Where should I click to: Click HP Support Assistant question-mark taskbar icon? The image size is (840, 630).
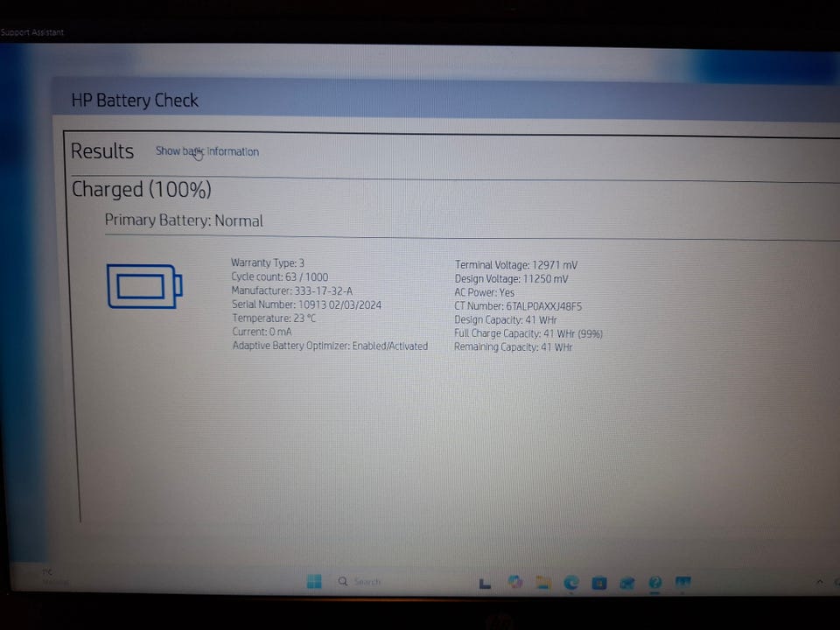(655, 583)
